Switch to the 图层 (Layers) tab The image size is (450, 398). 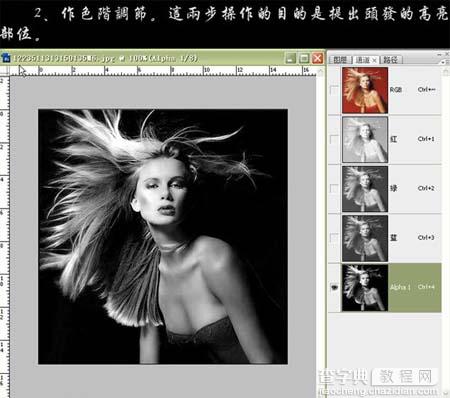point(340,60)
